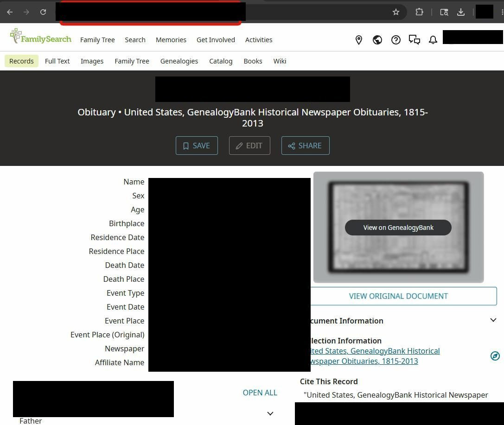This screenshot has height=425, width=504.
Task: Switch to the Genealogies tab
Action: (x=179, y=61)
